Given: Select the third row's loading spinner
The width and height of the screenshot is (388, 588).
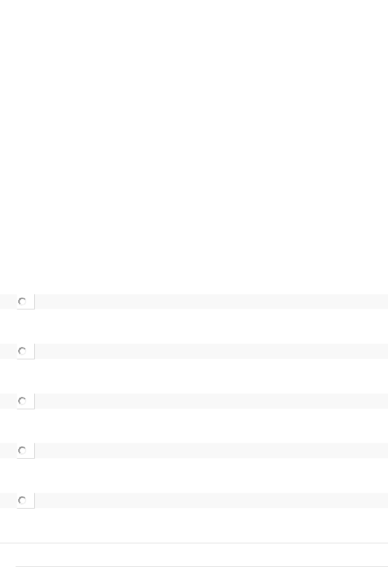Looking at the screenshot, I should [x=23, y=401].
